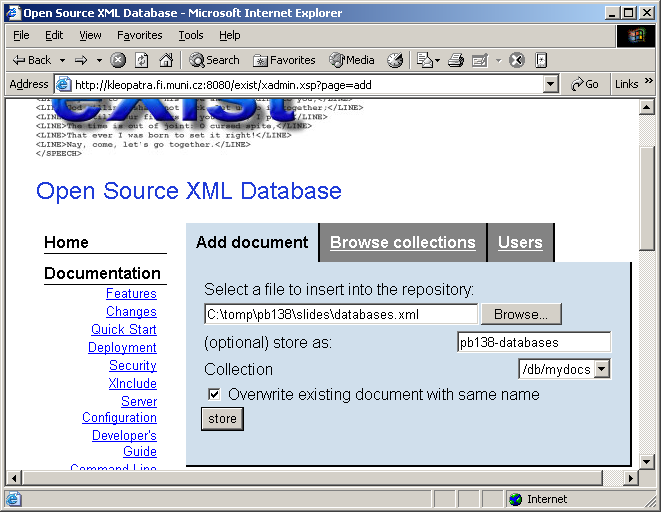Open the Changes link
The width and height of the screenshot is (661, 512).
(131, 311)
